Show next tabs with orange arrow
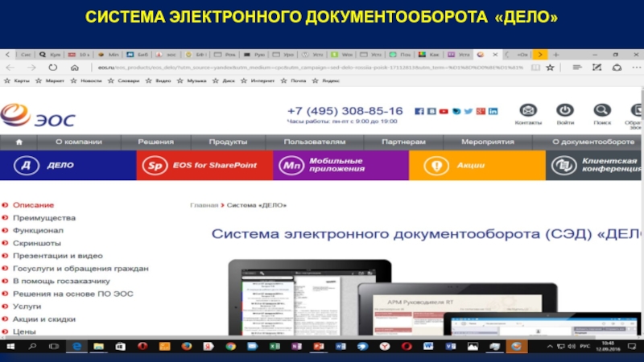The width and height of the screenshot is (644, 362). (539, 55)
